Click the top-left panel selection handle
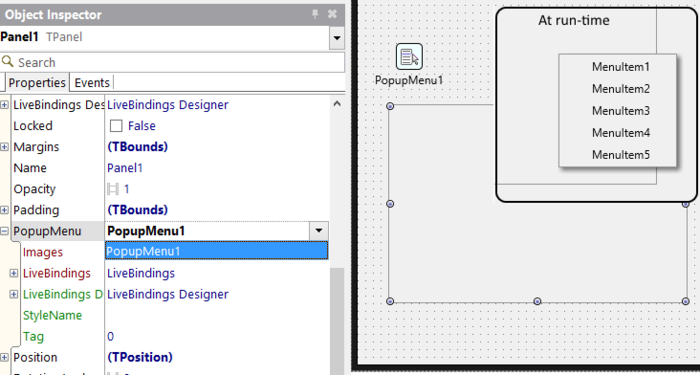Image resolution: width=700 pixels, height=375 pixels. coord(390,106)
